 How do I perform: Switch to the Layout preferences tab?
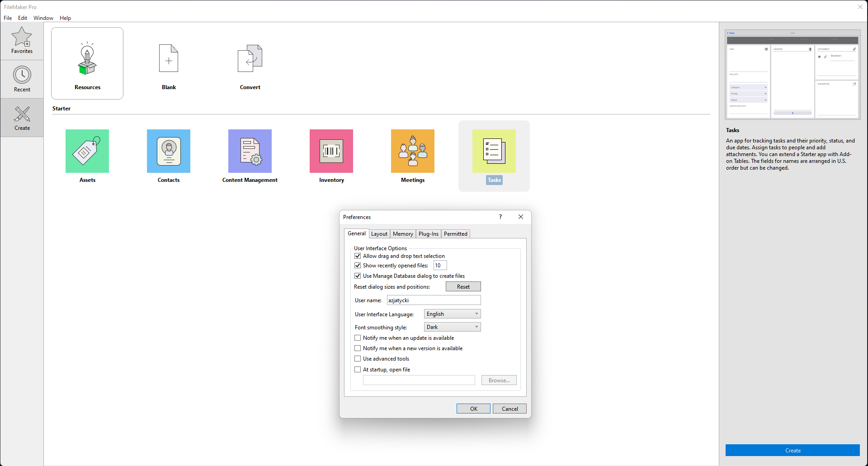tap(379, 234)
